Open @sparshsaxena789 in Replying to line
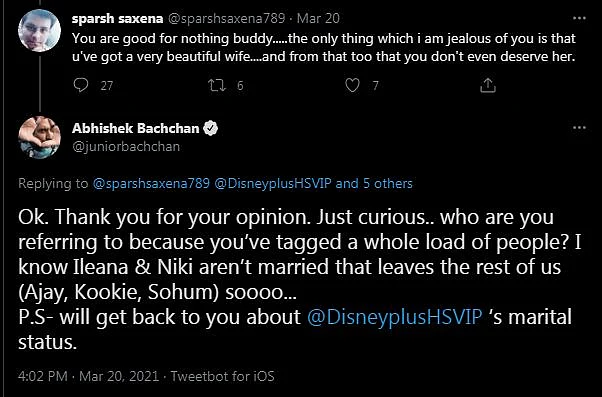The image size is (602, 397). (151, 184)
